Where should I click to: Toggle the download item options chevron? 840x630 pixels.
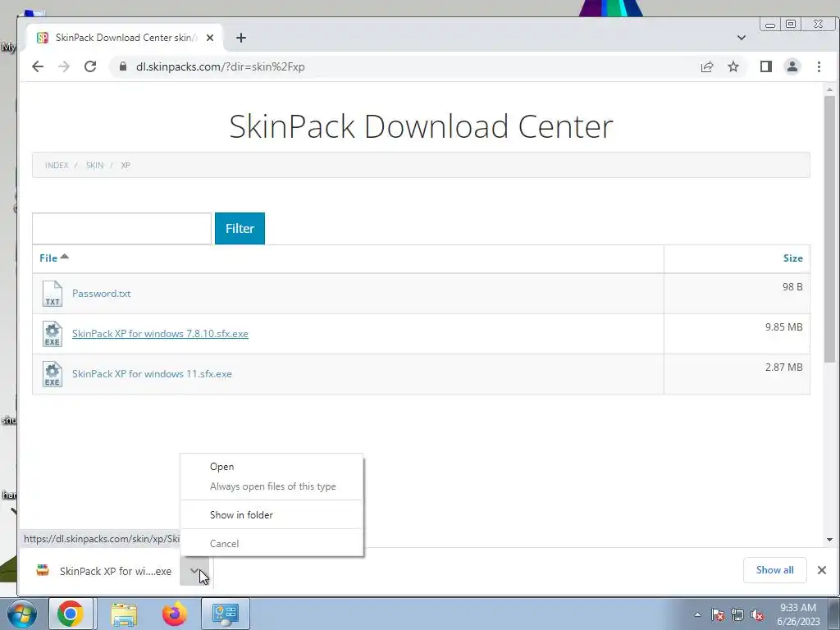click(x=194, y=571)
